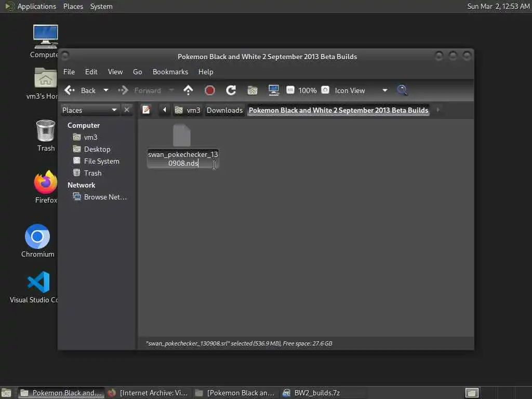Image resolution: width=532 pixels, height=399 pixels.
Task: Select vm3 in the Places sidebar
Action: (90, 137)
